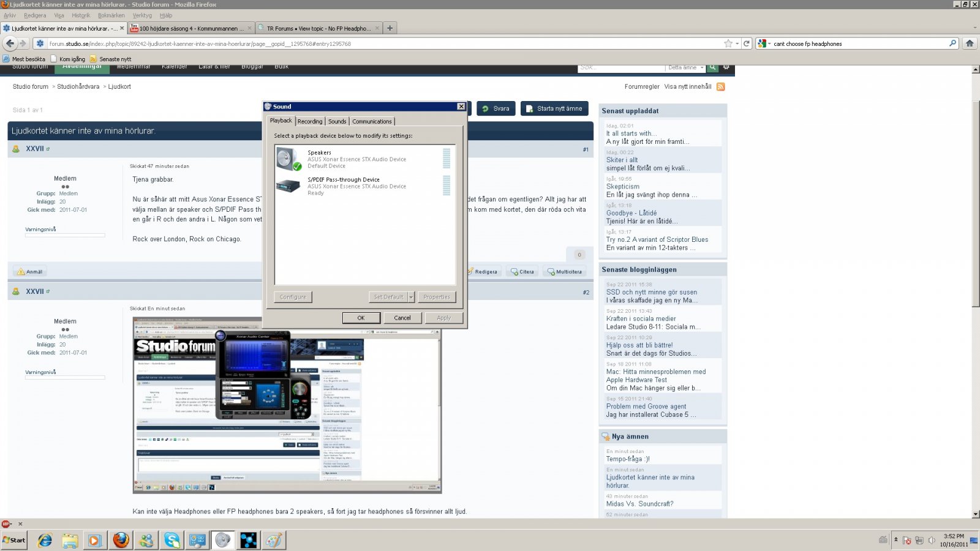Expand the Set Default dropdown arrow
Viewport: 980px width, 551px height.
(x=411, y=297)
